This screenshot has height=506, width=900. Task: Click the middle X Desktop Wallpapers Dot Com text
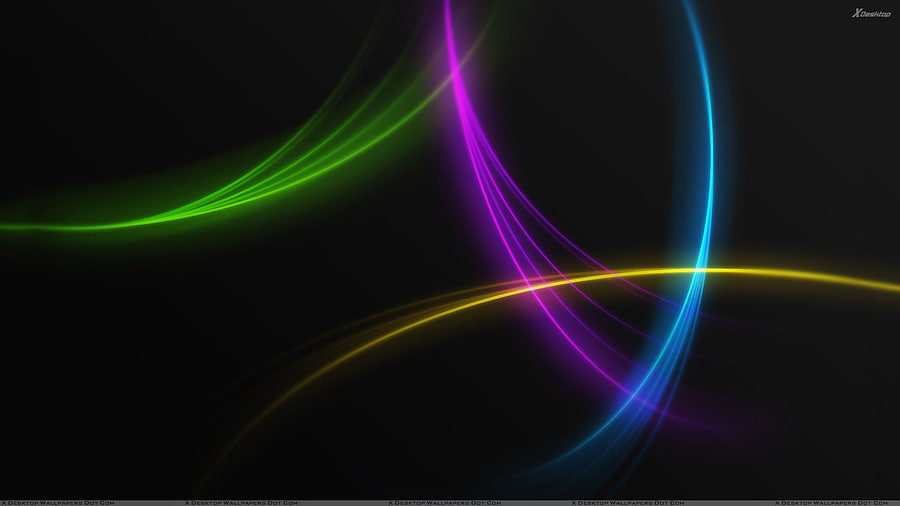click(444, 503)
